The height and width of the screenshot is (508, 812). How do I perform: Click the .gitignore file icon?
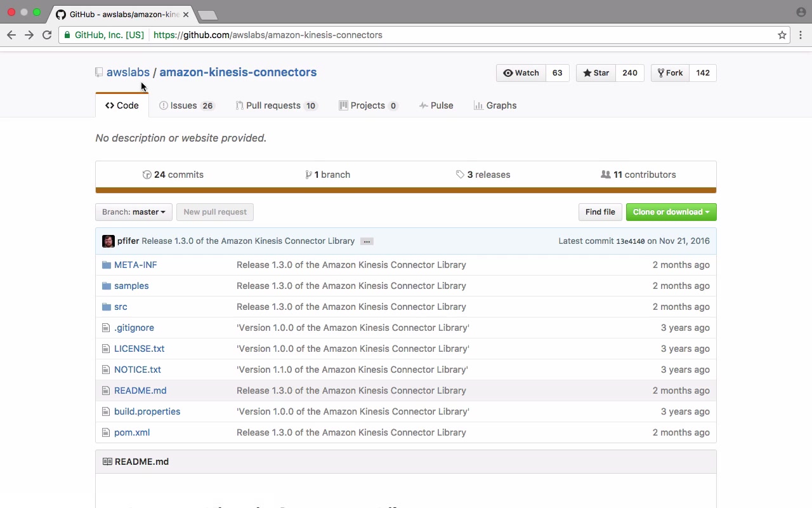tap(106, 328)
